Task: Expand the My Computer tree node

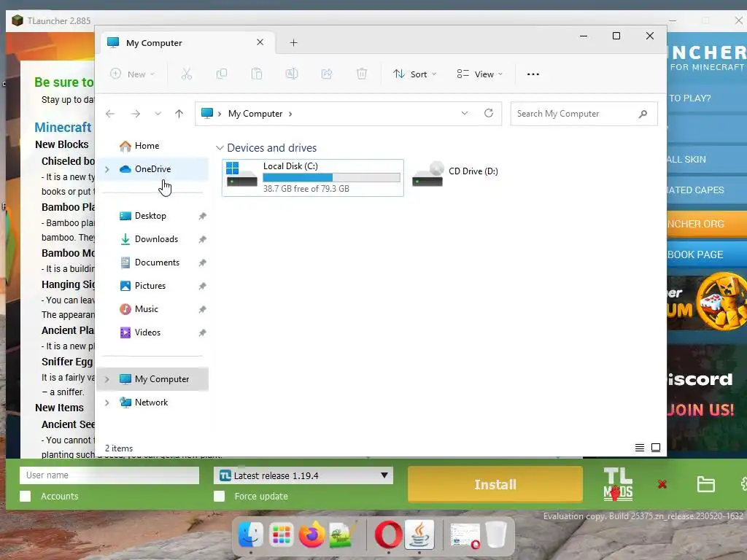Action: [107, 379]
